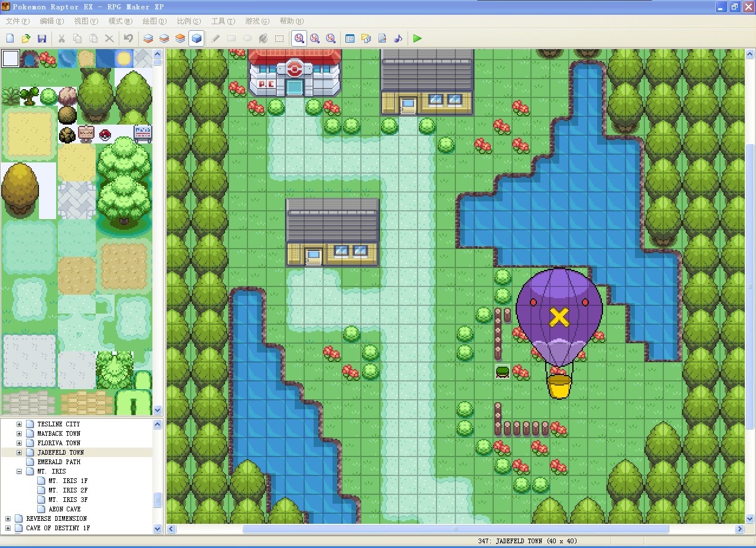Expand the TESLINE CITY map node
756x548 pixels.
click(19, 424)
